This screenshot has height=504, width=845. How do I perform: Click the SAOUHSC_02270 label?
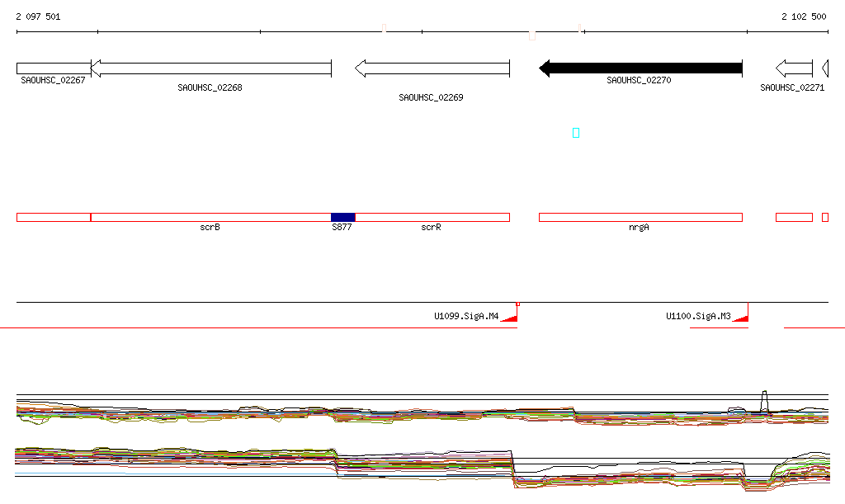pos(639,80)
